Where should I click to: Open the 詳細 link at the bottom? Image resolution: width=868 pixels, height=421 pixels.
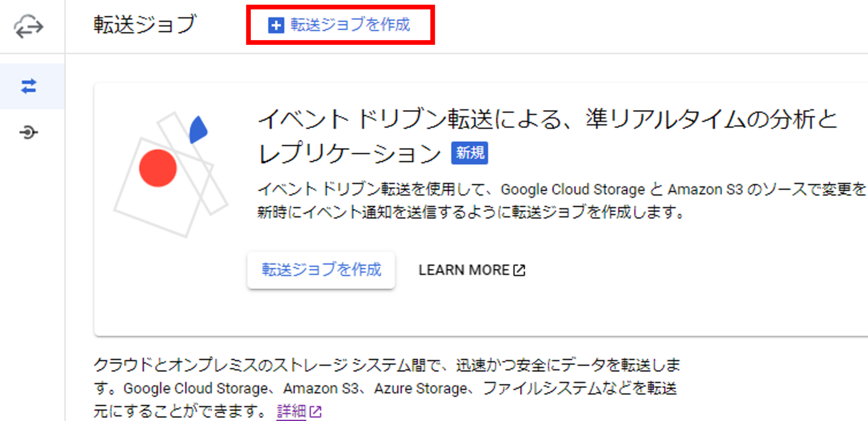coord(291,410)
